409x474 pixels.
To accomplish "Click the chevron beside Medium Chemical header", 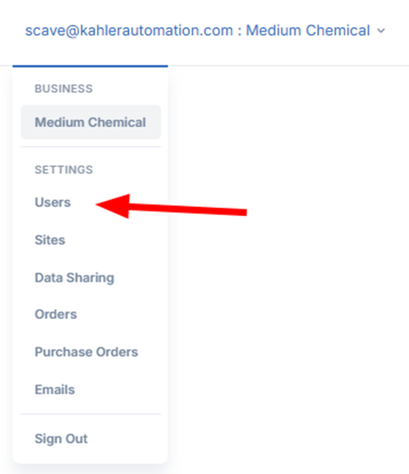I will click(381, 31).
